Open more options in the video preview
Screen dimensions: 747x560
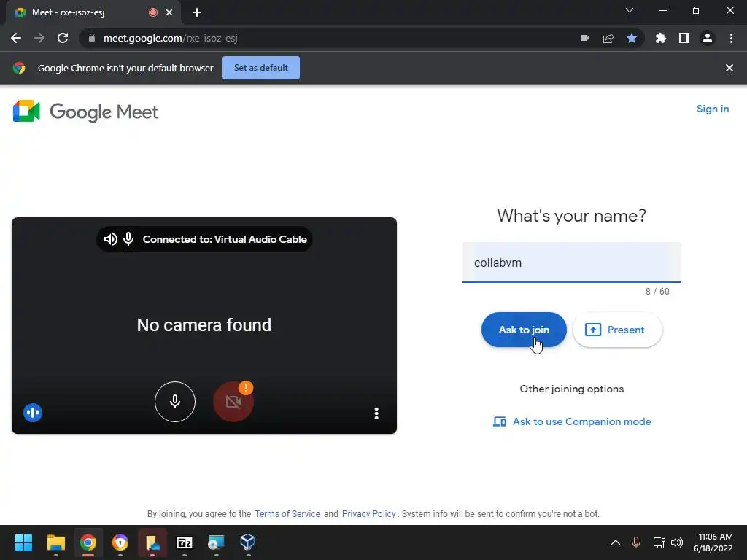coord(376,413)
